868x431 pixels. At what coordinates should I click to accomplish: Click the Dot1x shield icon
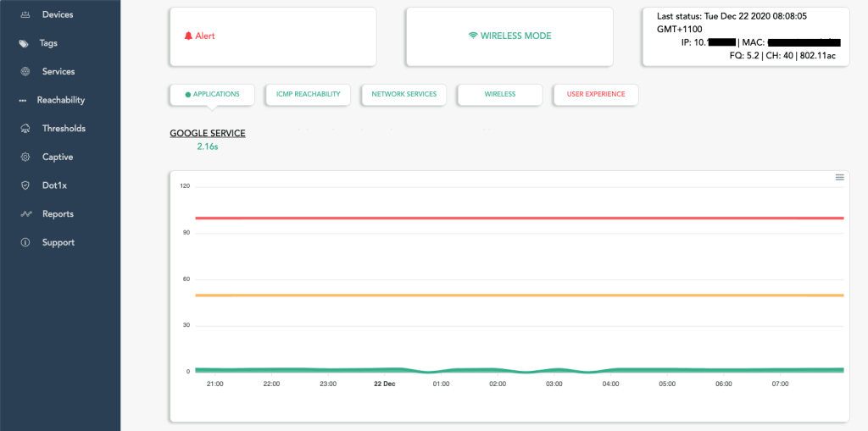point(25,185)
